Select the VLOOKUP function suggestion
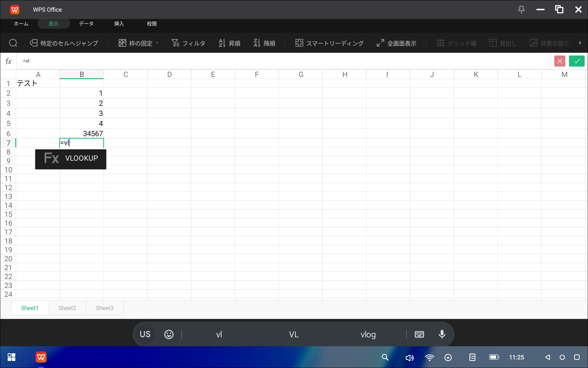588x368 pixels. click(71, 159)
